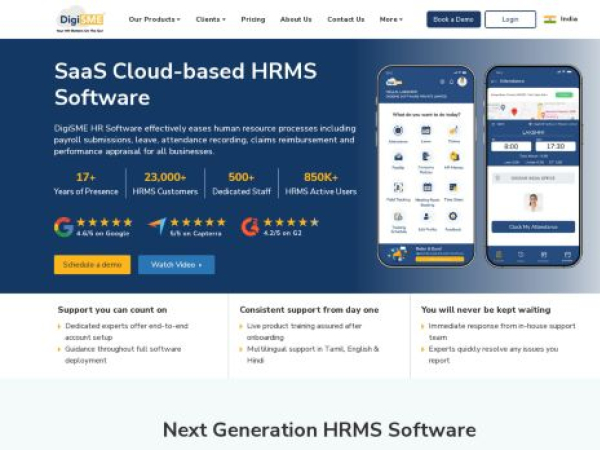This screenshot has width=600, height=450.
Task: Click the Attendance icon in phone mockup
Action: coord(398,130)
